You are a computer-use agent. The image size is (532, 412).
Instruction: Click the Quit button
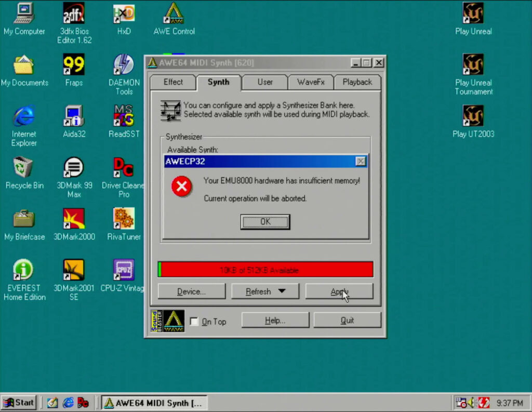[347, 321]
